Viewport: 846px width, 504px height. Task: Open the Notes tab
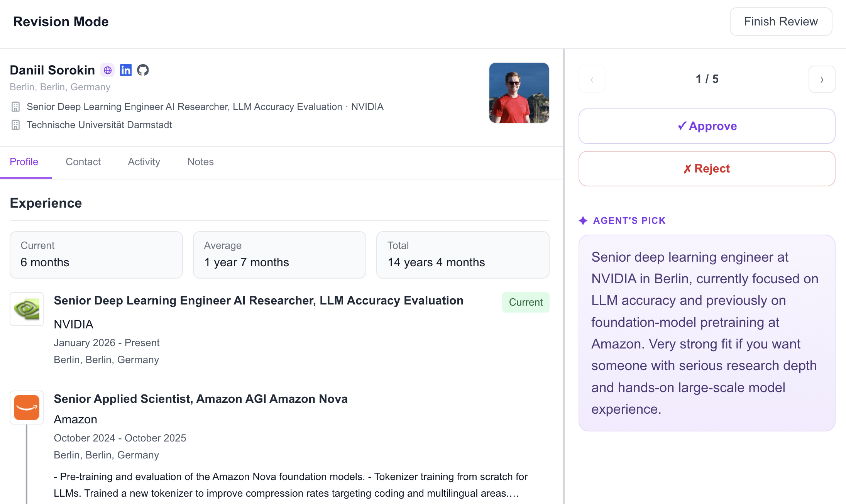point(201,162)
